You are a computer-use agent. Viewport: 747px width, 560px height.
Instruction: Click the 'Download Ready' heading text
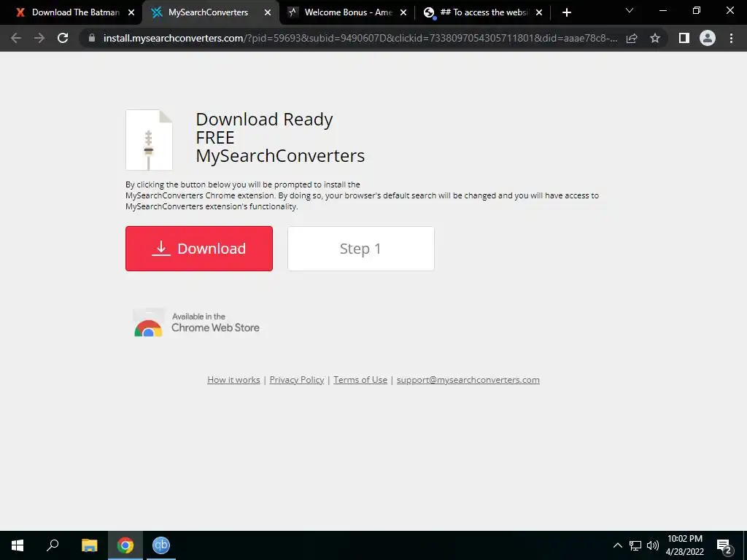pos(264,119)
